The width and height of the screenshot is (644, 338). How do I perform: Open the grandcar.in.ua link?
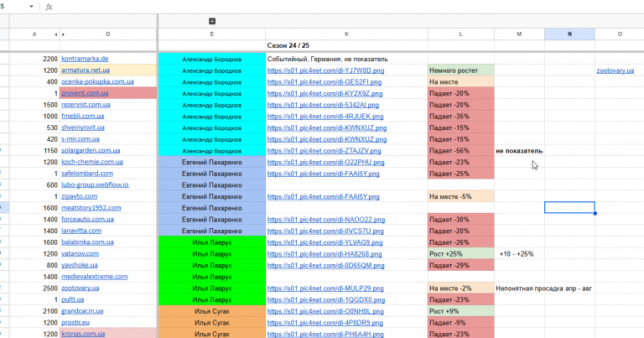[x=82, y=311]
